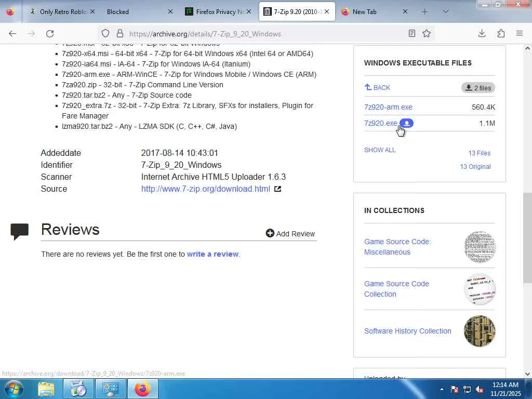The height and width of the screenshot is (399, 532).
Task: Open the Firefox downloads panel
Action: (482, 33)
